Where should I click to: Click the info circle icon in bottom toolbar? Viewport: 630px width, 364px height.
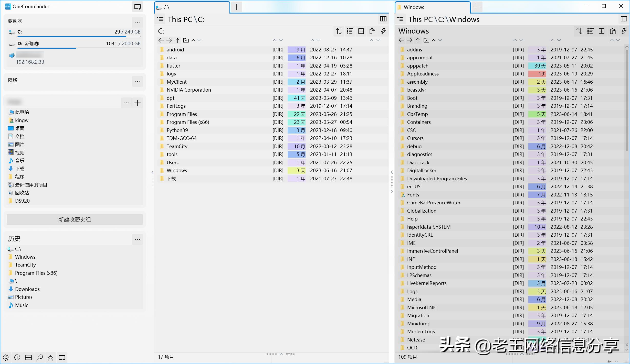(x=17, y=357)
